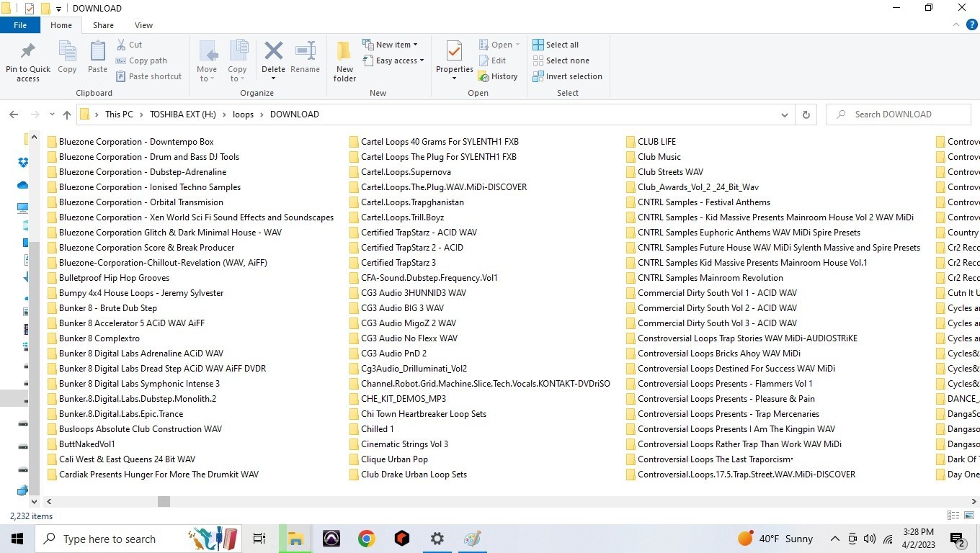Click Dropbox icon in navigation pane
Screen dimensions: 980x553
click(x=23, y=162)
